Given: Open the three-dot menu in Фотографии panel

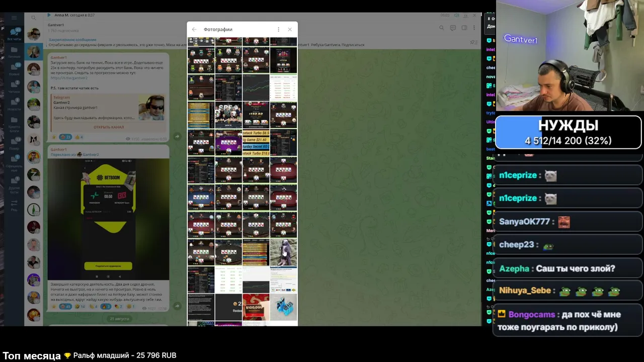Looking at the screenshot, I should (x=278, y=30).
